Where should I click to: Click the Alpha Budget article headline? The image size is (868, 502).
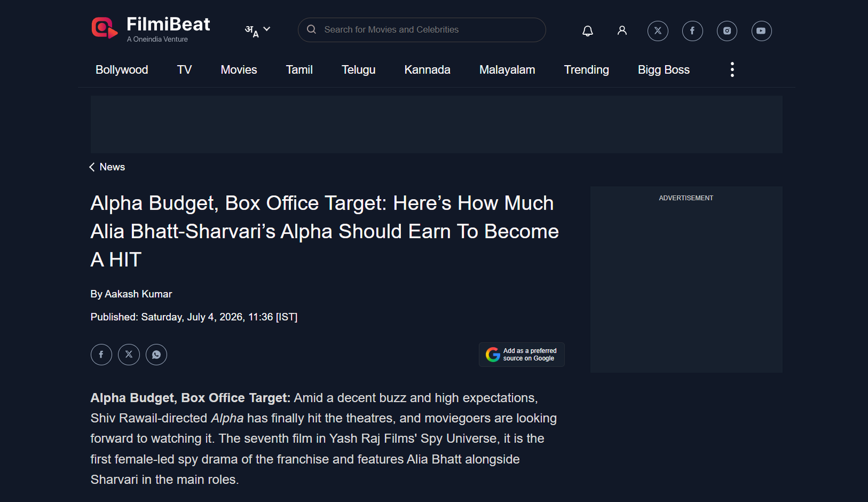point(324,231)
